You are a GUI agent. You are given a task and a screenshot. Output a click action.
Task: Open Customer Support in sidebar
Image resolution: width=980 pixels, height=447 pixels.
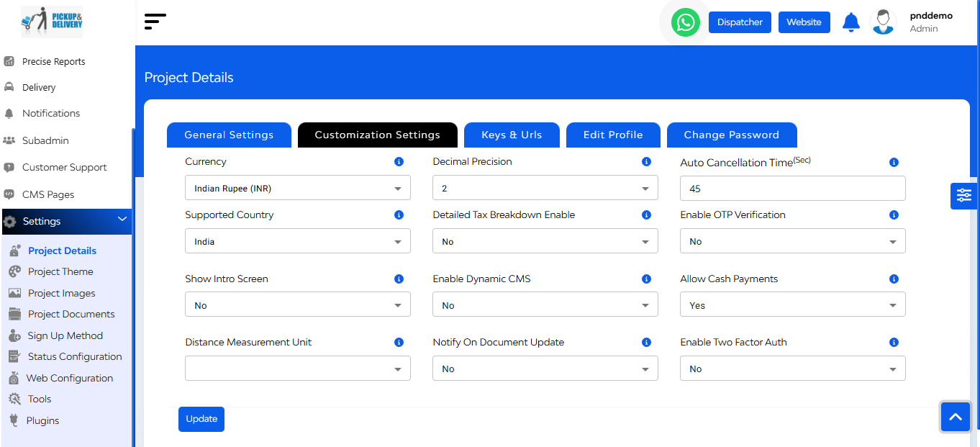64,167
